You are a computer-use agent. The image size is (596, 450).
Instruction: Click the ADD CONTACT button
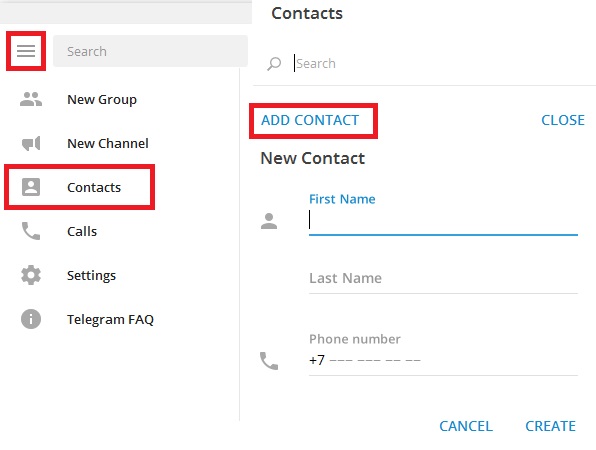[310, 120]
